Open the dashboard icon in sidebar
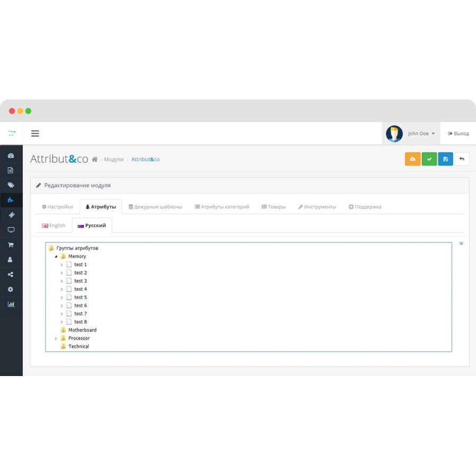 11,155
